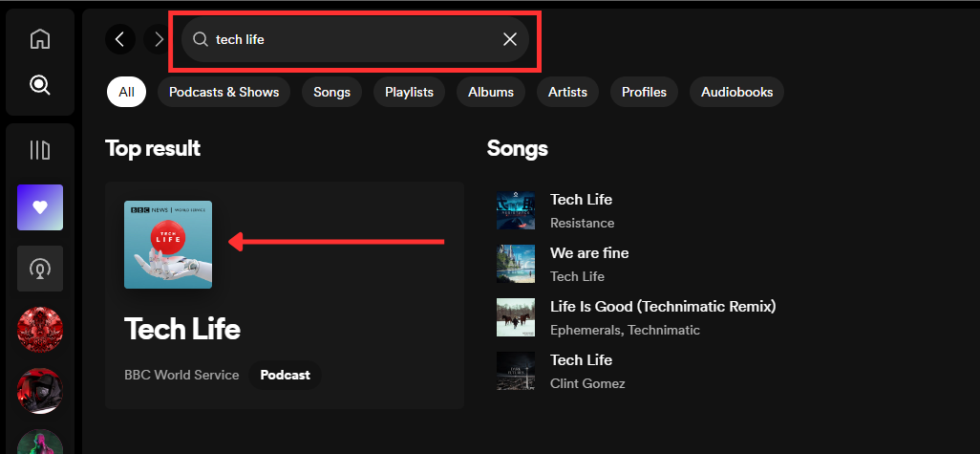Open Liked Songs heart tile
The width and height of the screenshot is (980, 454).
[40, 207]
